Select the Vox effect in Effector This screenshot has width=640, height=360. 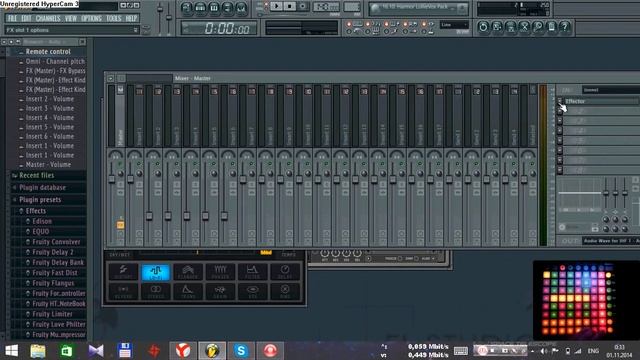[252, 291]
